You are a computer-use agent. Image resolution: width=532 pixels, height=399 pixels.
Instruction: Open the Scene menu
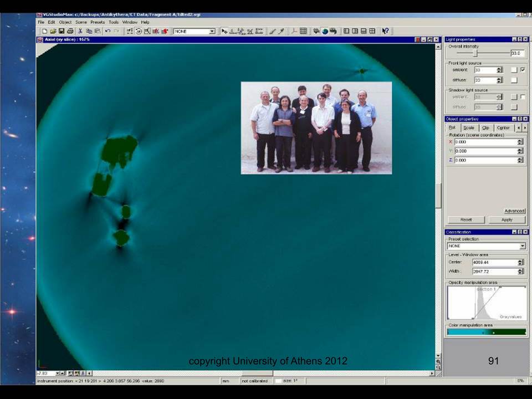click(81, 22)
